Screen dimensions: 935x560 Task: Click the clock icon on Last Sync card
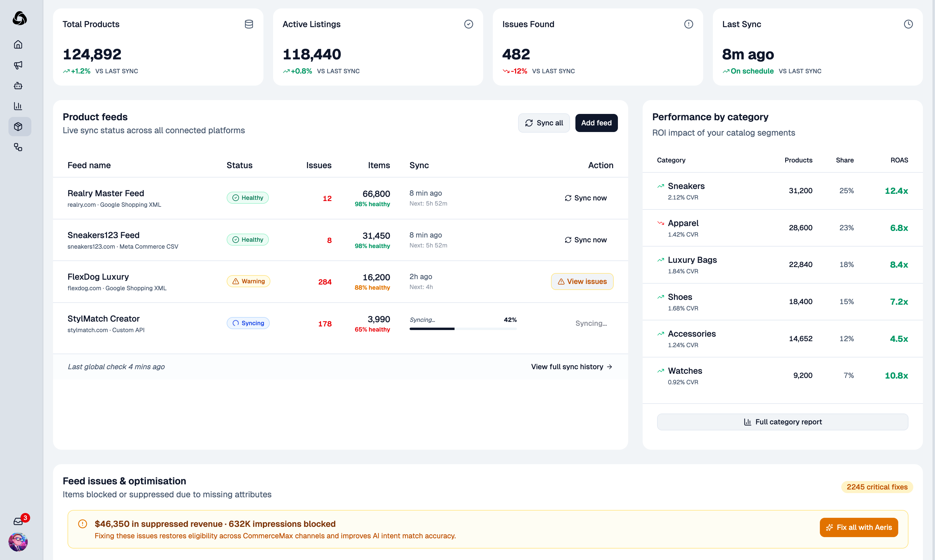click(x=908, y=24)
